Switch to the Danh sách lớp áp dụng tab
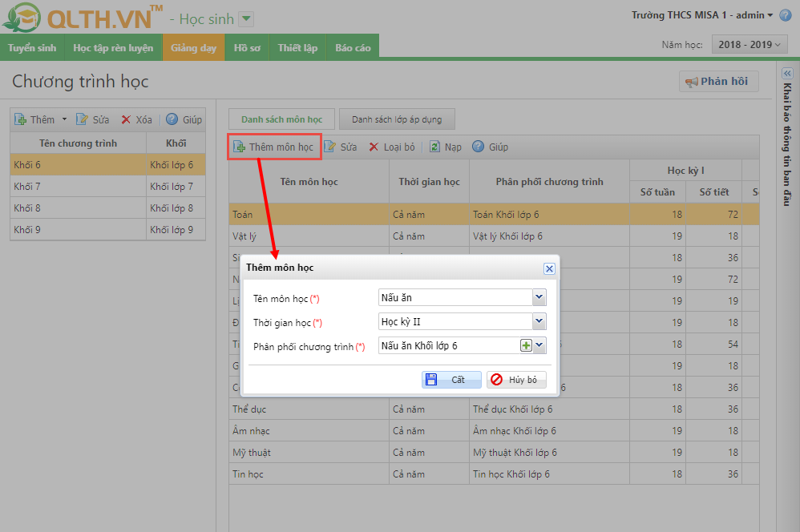Screen dimensions: 800x532 [x=397, y=119]
